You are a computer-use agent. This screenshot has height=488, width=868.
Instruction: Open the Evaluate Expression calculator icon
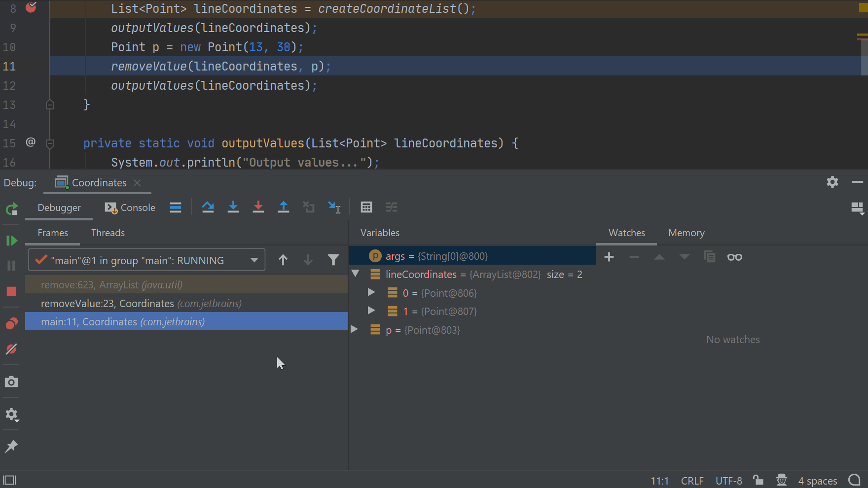366,208
